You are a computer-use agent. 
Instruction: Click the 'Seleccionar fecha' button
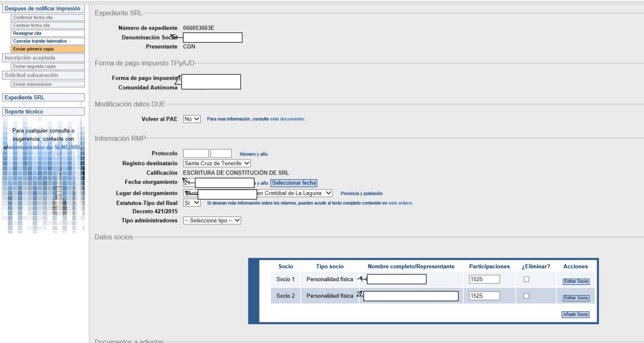point(294,183)
